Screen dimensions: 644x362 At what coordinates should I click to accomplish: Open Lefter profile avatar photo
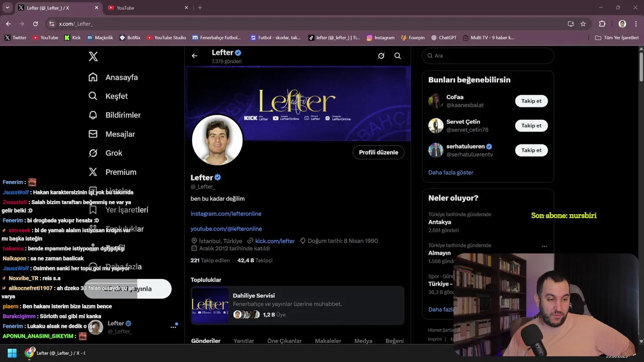217,140
